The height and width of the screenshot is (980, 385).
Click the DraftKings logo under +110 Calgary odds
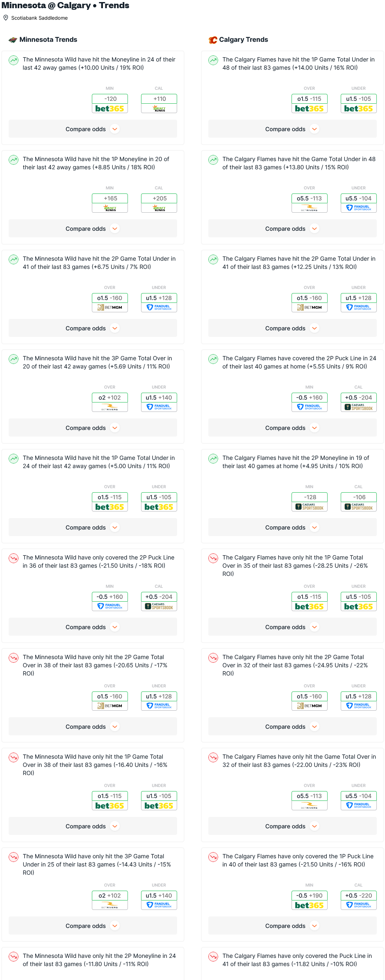[159, 109]
